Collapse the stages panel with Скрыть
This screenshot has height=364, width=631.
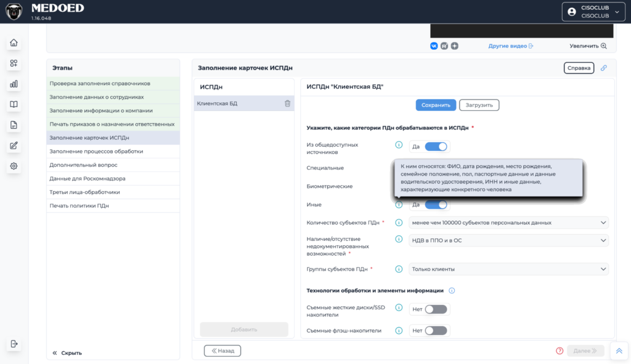[67, 353]
